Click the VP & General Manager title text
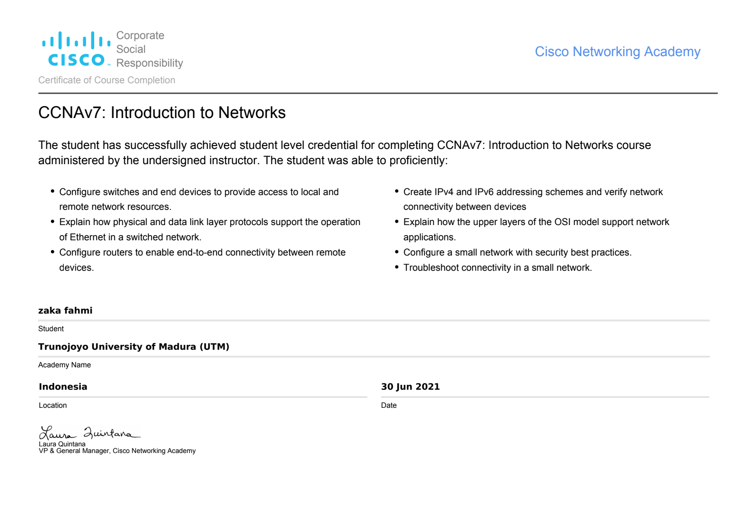Viewport: 756px width, 532px height. click(117, 451)
